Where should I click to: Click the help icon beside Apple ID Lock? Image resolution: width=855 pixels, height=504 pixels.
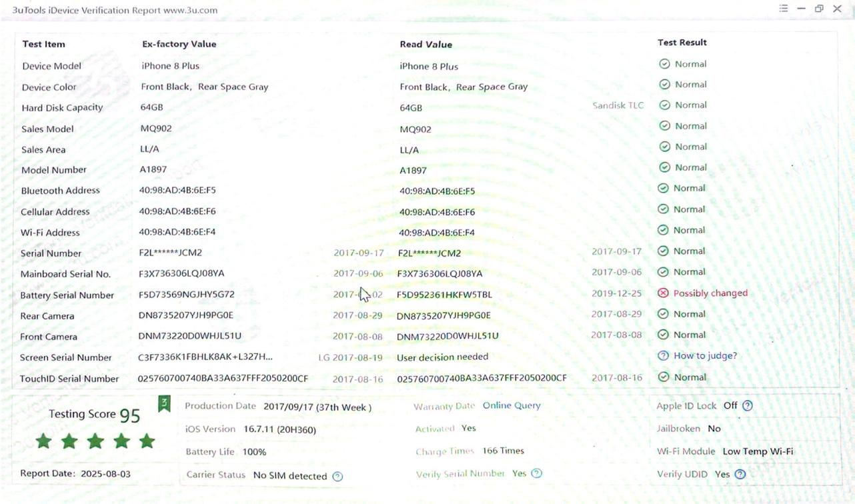pos(748,405)
